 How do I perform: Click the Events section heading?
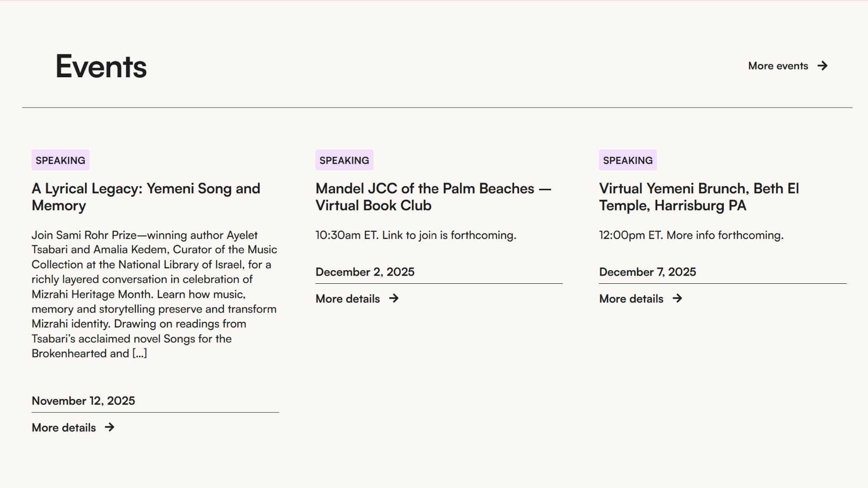[101, 66]
